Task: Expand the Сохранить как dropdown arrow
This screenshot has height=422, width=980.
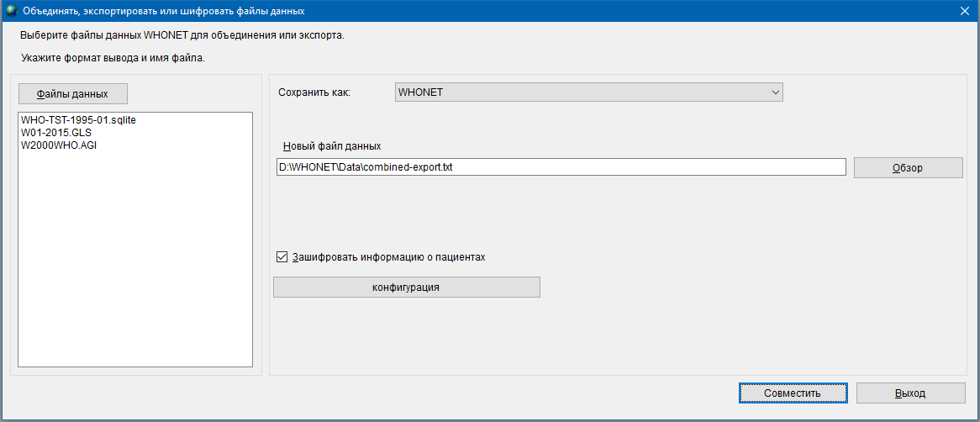Action: coord(775,92)
